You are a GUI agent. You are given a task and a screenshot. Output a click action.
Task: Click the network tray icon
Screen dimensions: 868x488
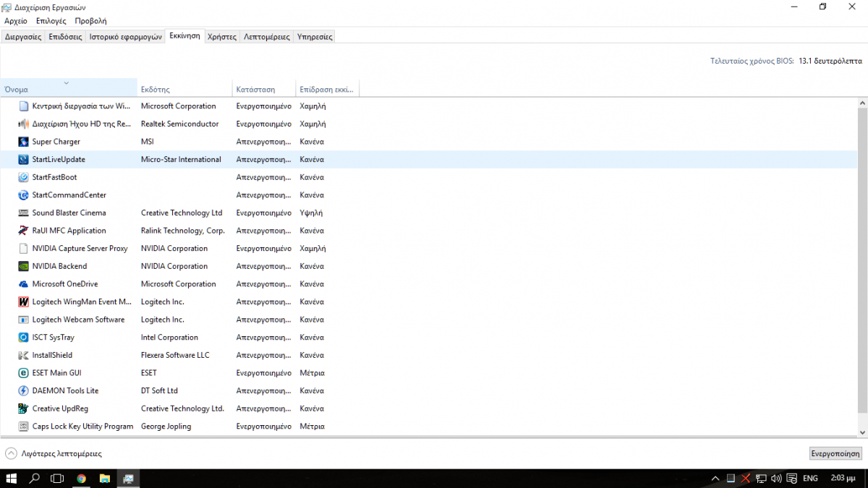pyautogui.click(x=761, y=478)
